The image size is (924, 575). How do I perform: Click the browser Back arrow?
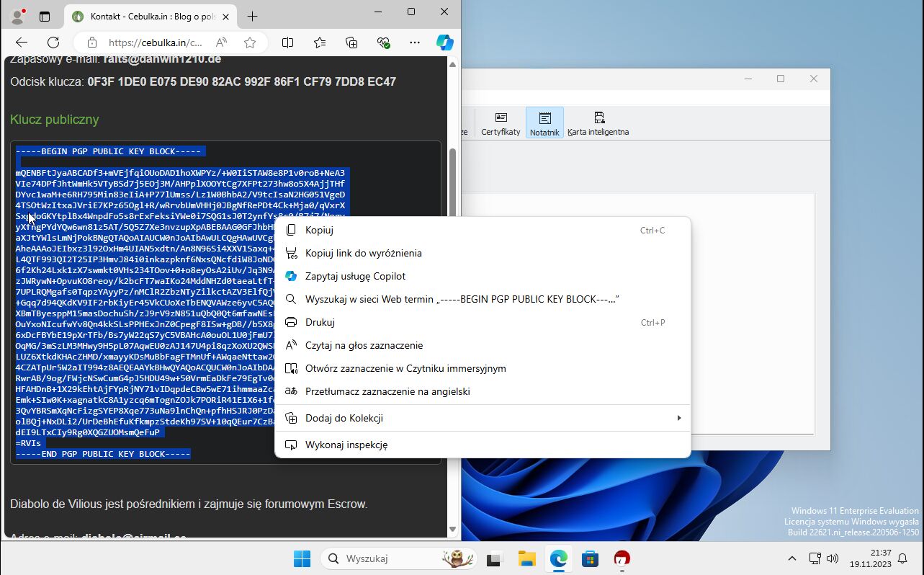22,43
